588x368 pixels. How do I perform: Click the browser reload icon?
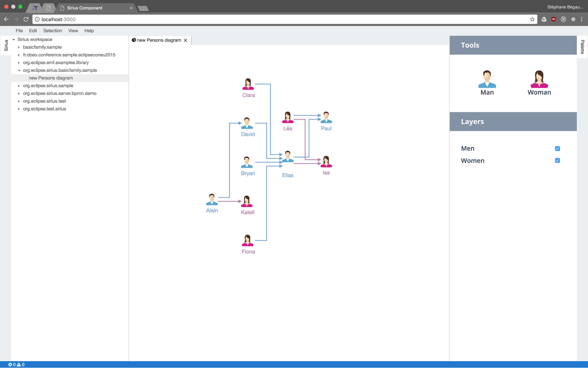26,19
